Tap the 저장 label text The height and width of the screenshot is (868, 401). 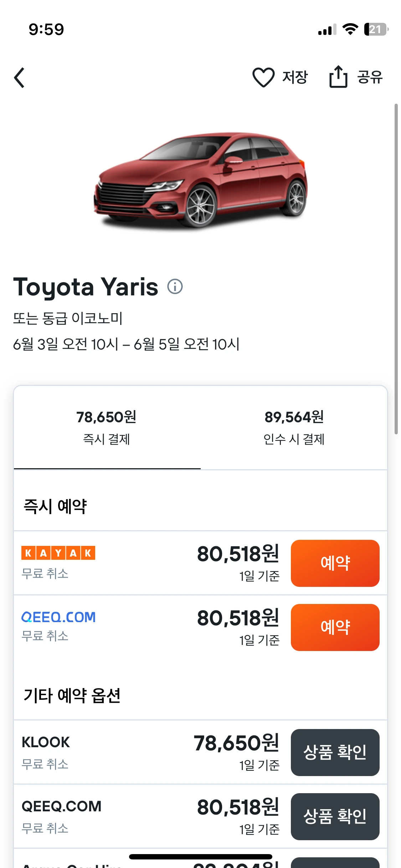pos(295,77)
